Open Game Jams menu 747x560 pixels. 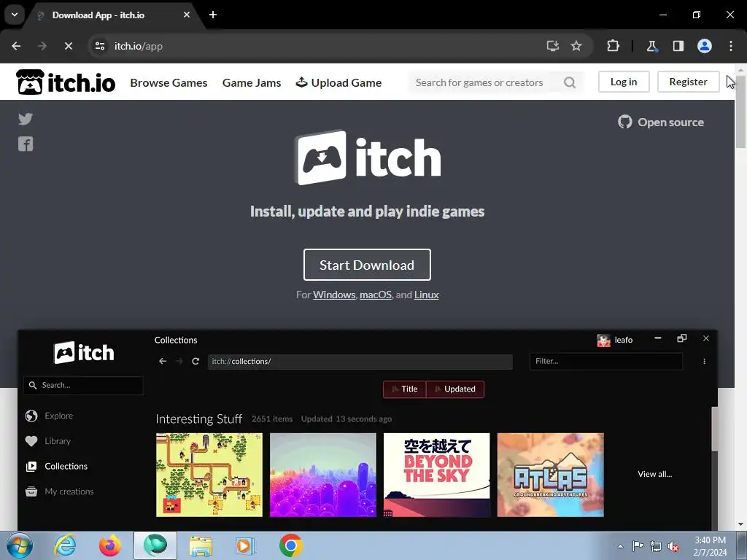click(x=252, y=82)
